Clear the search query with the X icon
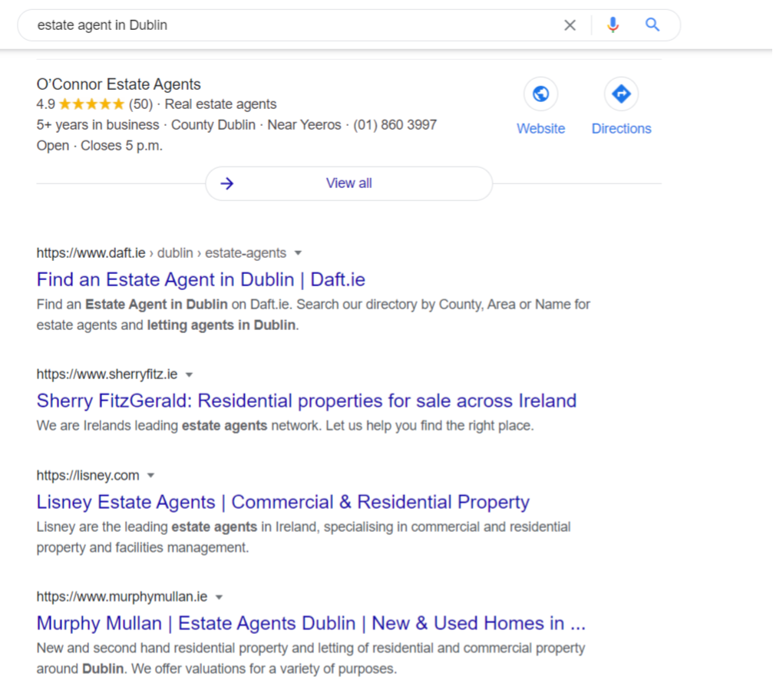773x700 pixels. (570, 25)
